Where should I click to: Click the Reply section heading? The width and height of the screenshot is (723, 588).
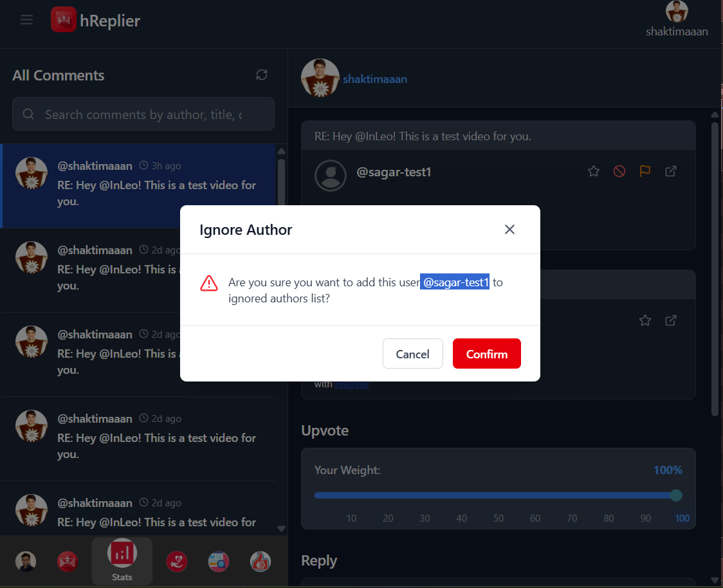319,560
